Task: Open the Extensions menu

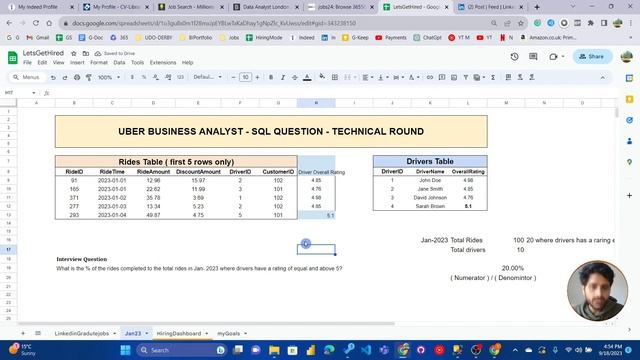Action: coord(163,62)
